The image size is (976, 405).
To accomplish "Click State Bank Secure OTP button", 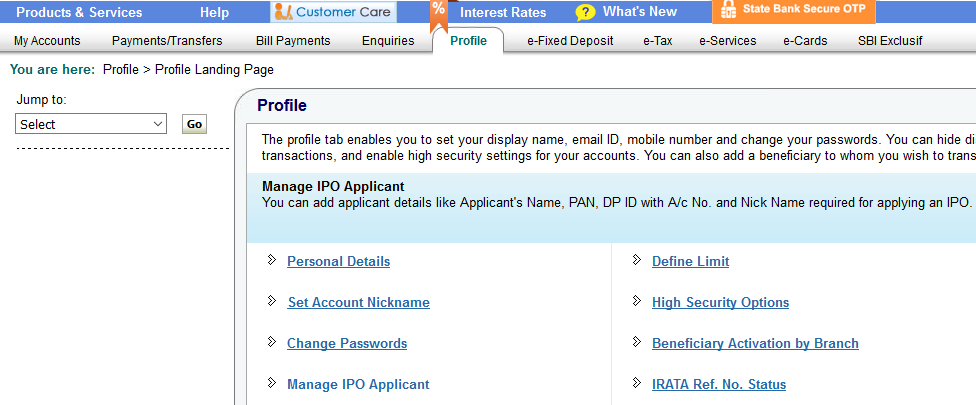I will 794,11.
